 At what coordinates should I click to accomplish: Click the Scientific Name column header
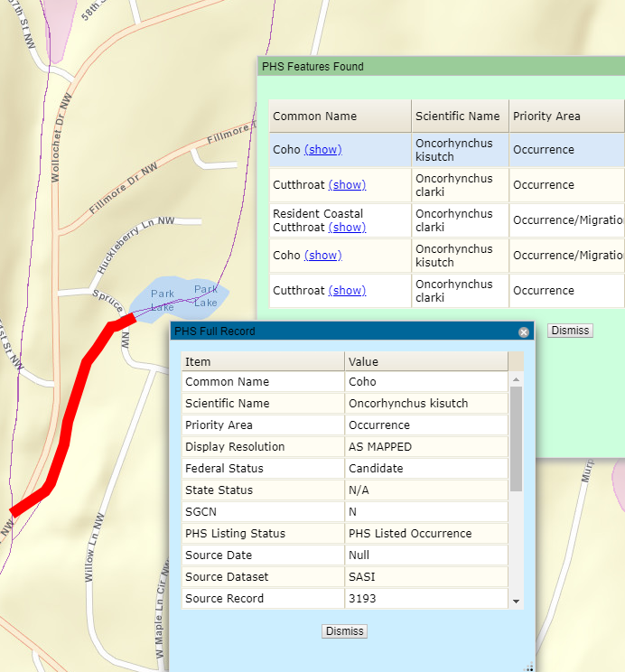coord(460,117)
